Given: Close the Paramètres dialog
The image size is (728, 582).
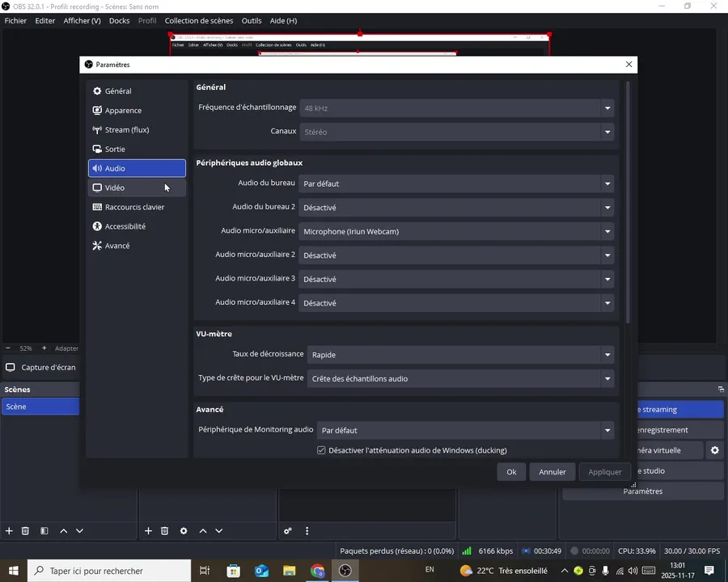Looking at the screenshot, I should (x=629, y=65).
